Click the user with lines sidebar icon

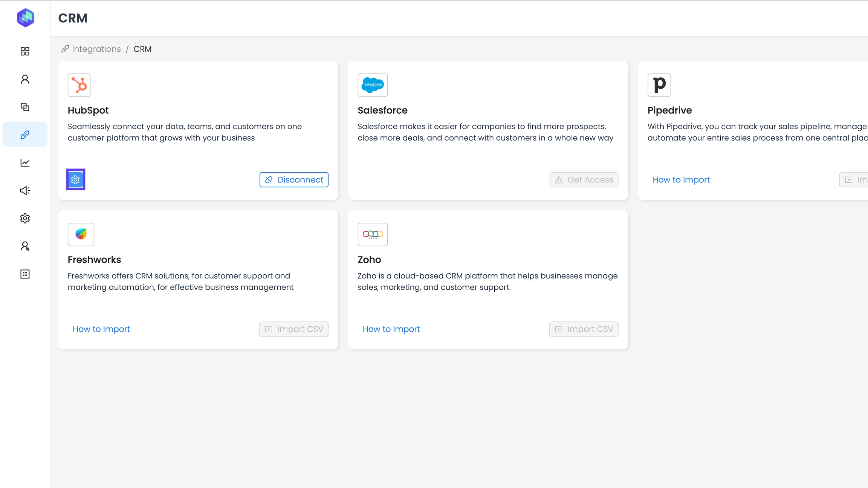[25, 246]
